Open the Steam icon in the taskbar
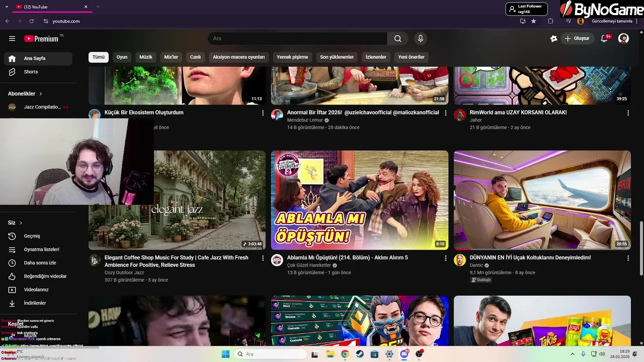This screenshot has width=644, height=362. point(360,354)
